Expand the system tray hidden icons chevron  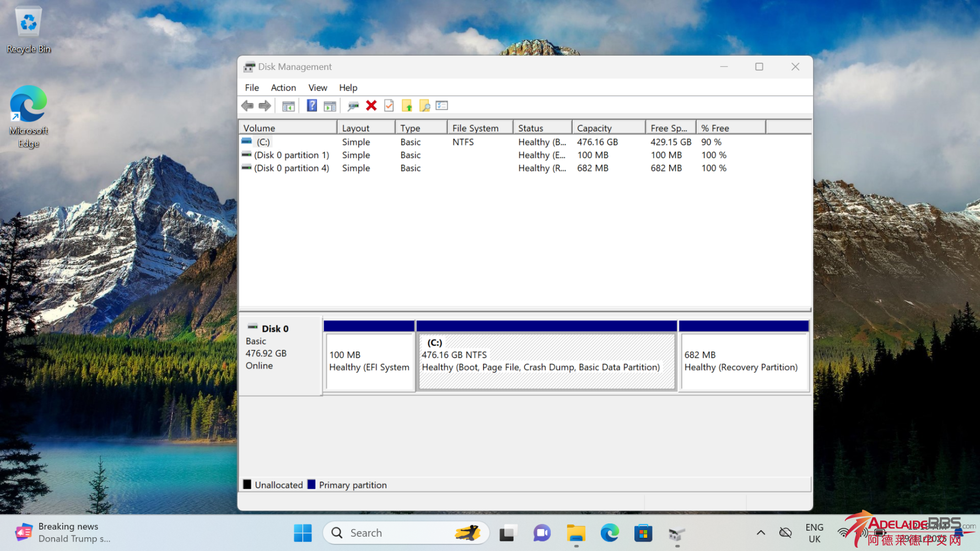(761, 533)
